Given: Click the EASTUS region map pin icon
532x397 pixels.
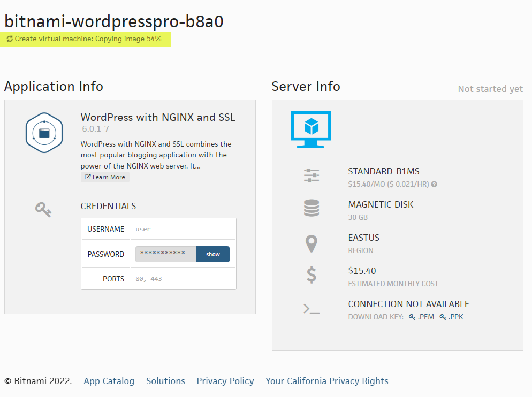Looking at the screenshot, I should 311,242.
